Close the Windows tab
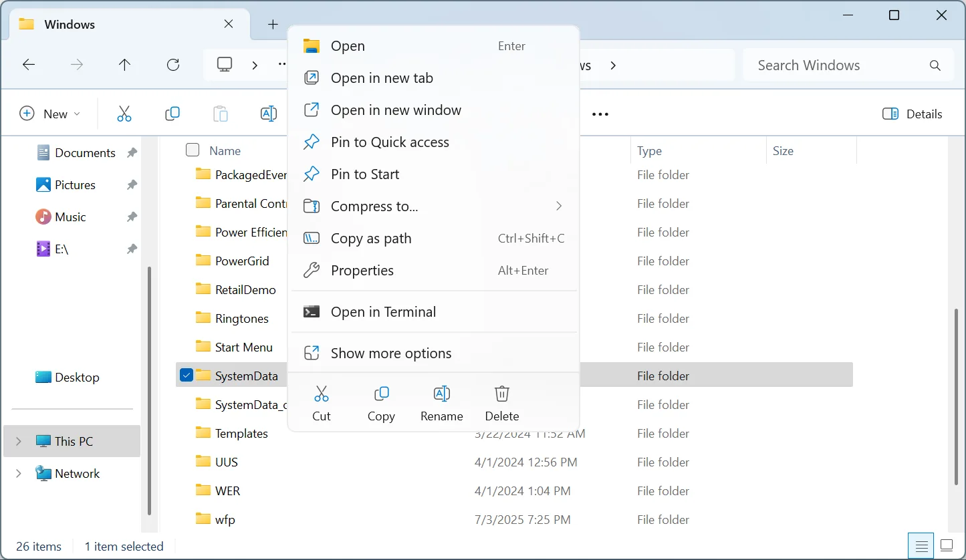Viewport: 966px width, 560px height. coord(229,24)
